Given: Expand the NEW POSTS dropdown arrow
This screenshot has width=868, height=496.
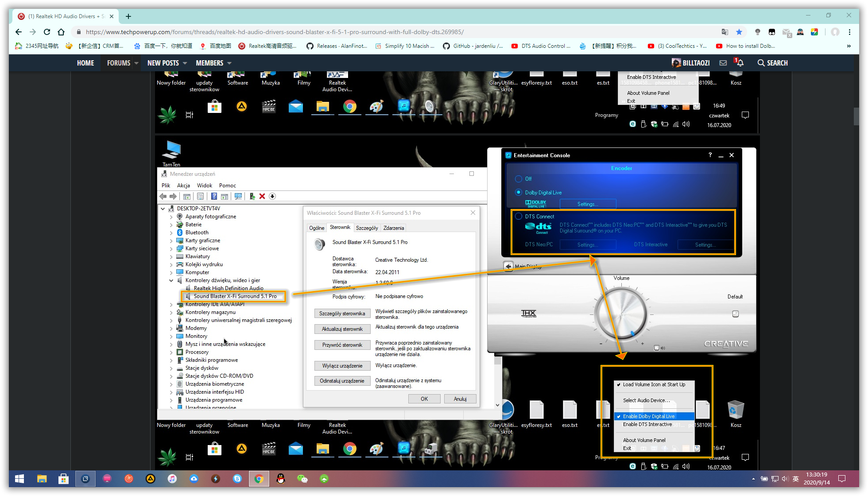Looking at the screenshot, I should pos(185,63).
